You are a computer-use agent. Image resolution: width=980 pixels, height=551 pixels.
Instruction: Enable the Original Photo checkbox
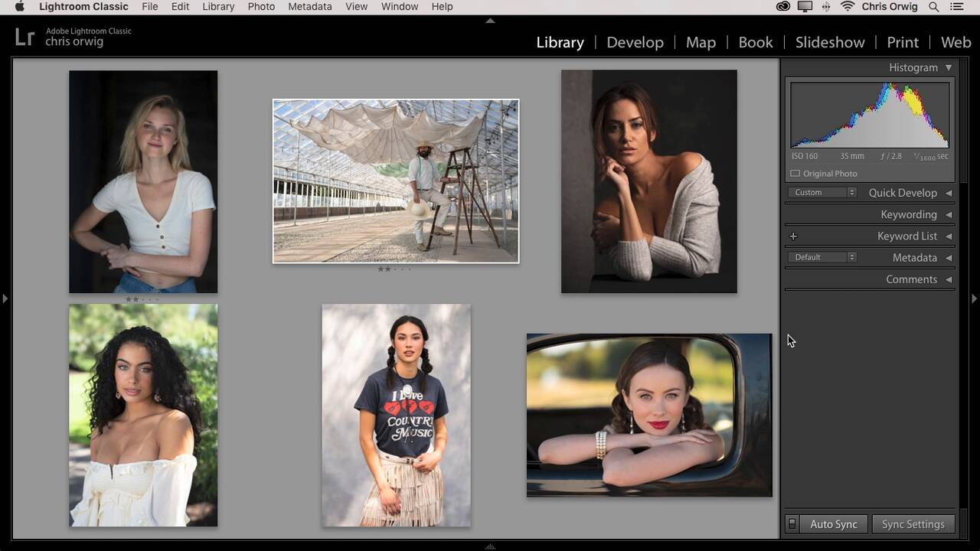[x=795, y=174]
